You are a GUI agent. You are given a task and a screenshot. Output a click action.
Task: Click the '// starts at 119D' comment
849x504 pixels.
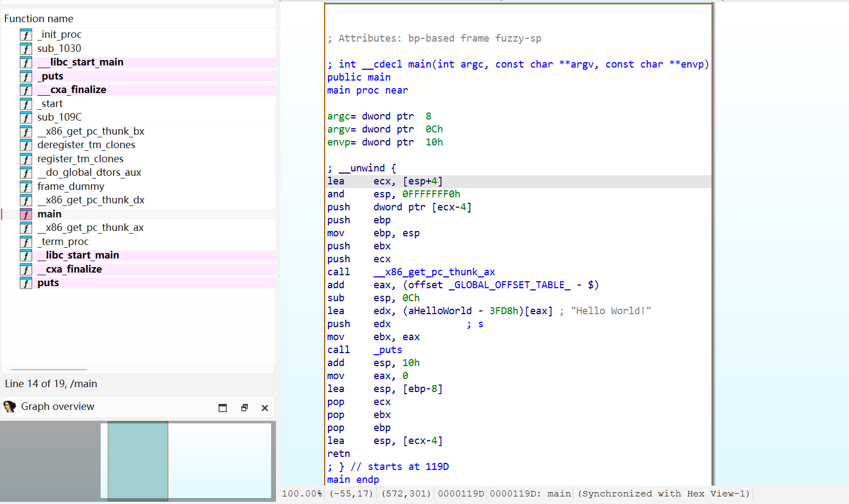pyautogui.click(x=400, y=467)
